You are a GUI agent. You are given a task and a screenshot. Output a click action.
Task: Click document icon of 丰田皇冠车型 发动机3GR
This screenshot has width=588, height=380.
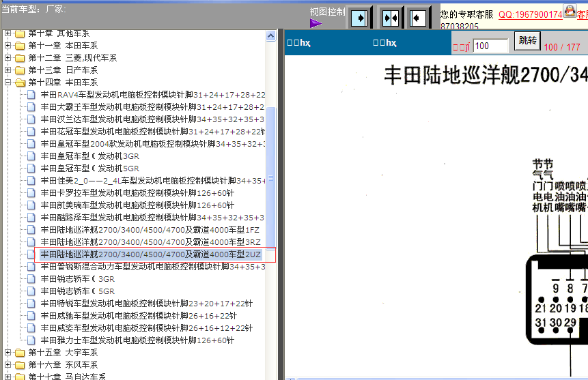[31, 156]
